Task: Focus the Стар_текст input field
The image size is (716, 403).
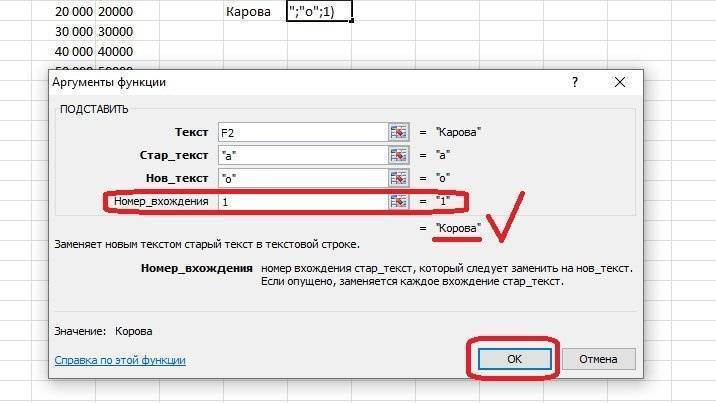Action: tap(303, 155)
